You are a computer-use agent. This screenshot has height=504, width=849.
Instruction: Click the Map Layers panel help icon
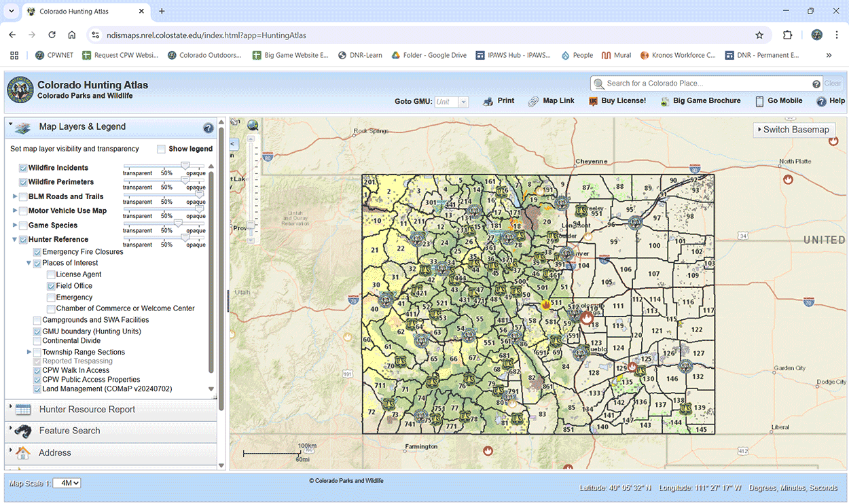pyautogui.click(x=209, y=128)
